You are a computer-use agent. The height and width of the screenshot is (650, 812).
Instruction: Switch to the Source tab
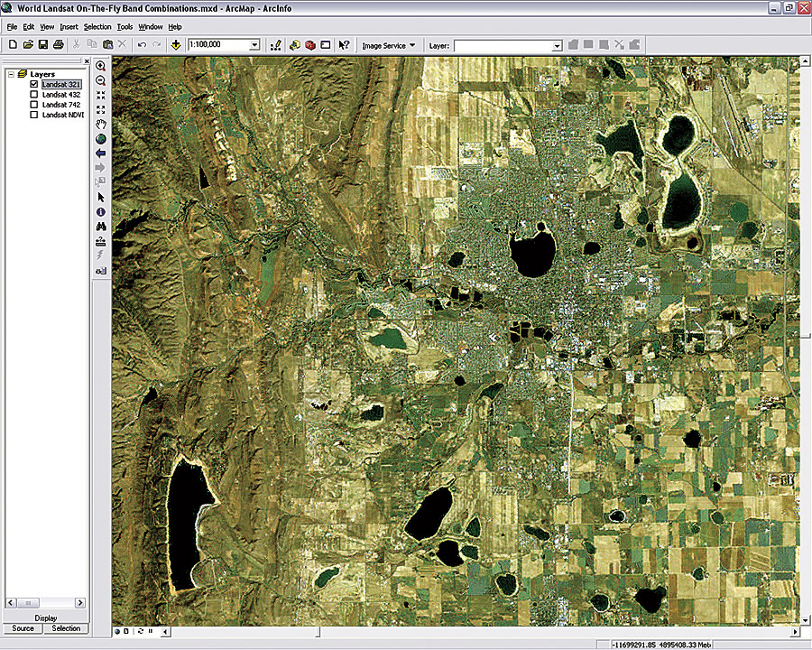23,628
